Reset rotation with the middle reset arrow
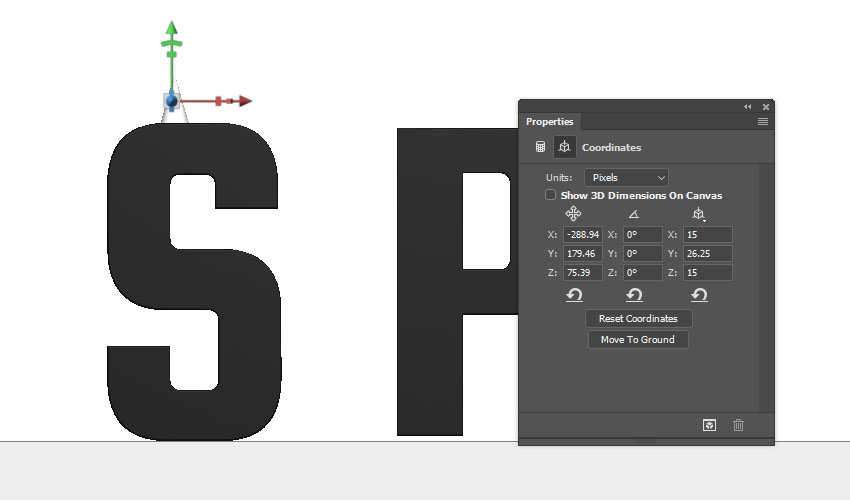The image size is (850, 501). tap(634, 295)
